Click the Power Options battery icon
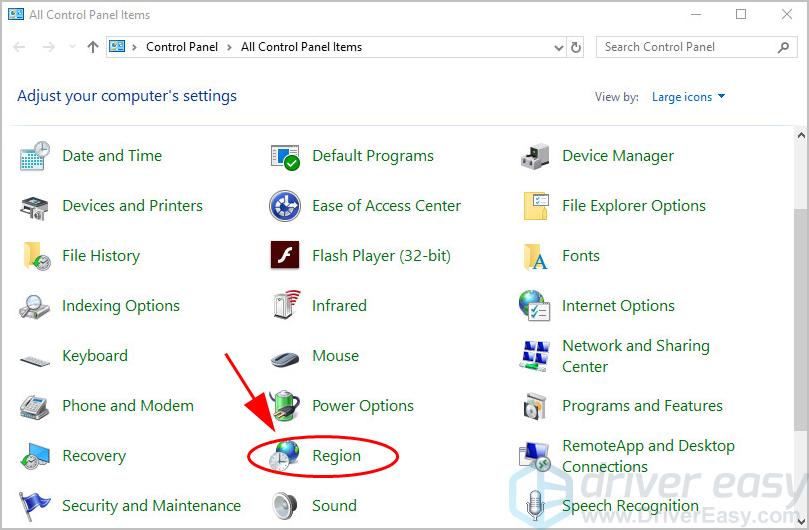This screenshot has height=530, width=809. tap(285, 406)
